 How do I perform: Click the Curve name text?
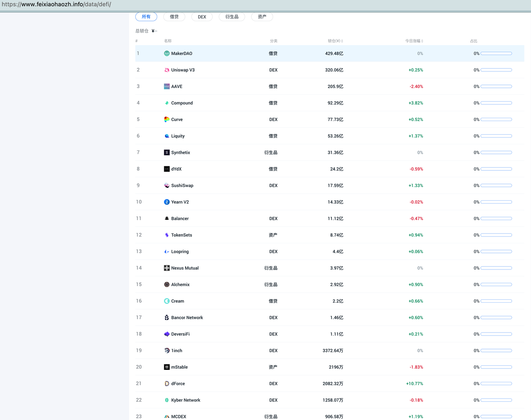click(x=177, y=119)
